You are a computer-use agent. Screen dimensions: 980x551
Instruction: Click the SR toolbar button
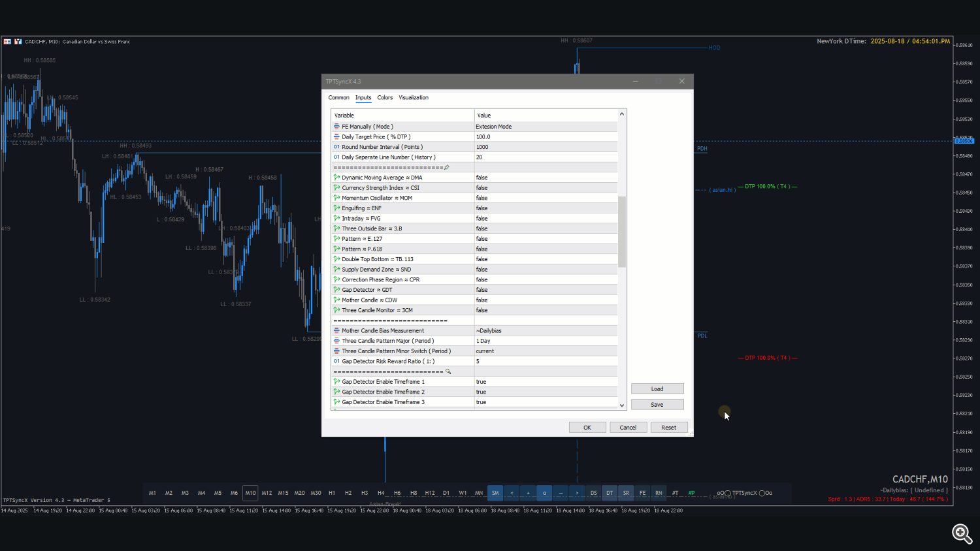point(626,493)
